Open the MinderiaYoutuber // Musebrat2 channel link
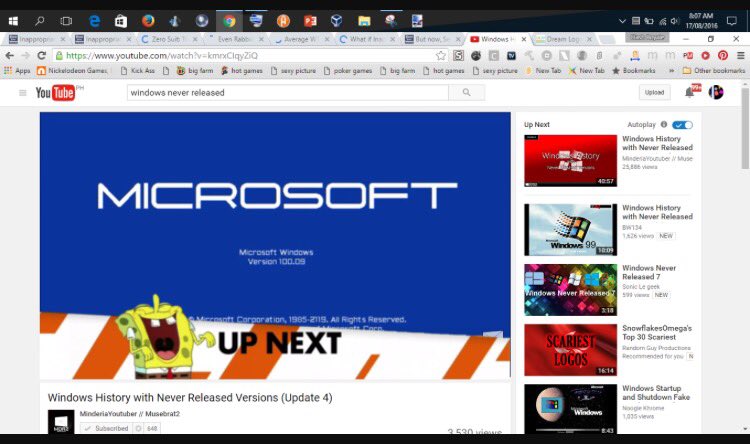 [130, 414]
